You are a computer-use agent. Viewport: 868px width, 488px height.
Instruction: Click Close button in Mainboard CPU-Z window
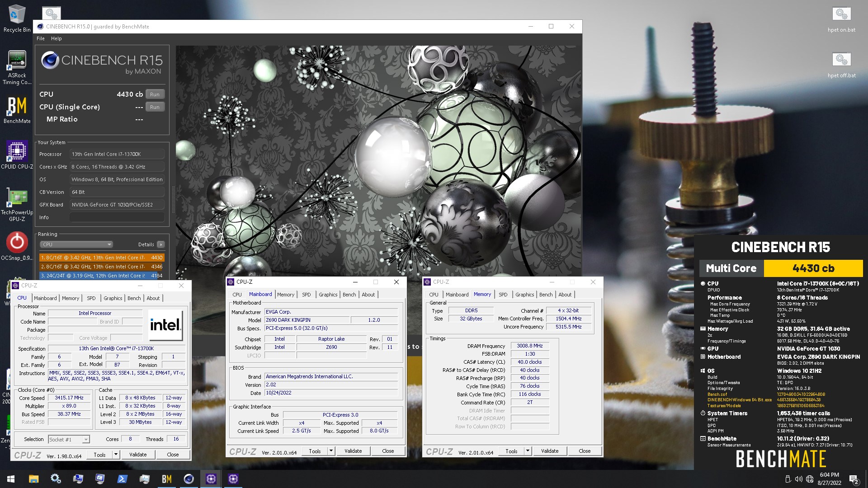click(388, 451)
